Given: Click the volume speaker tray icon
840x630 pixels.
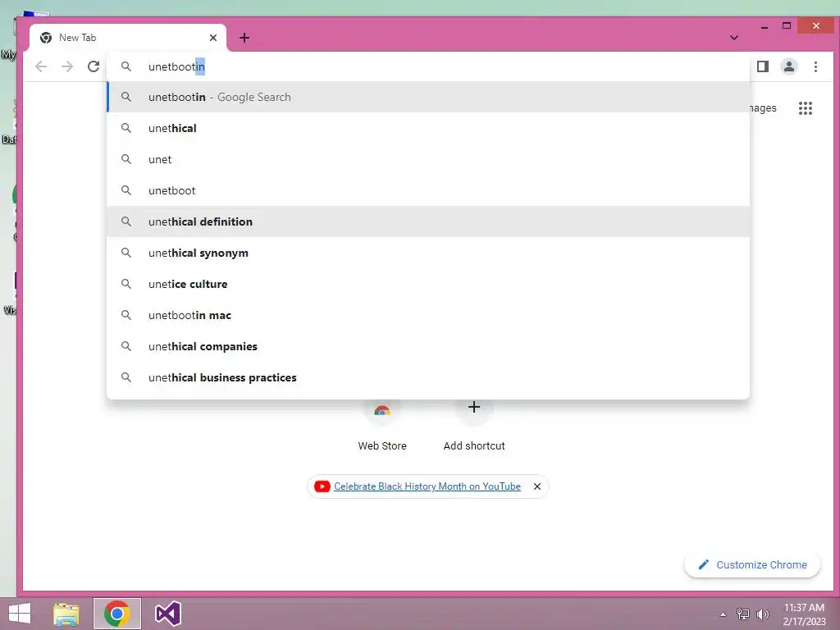Looking at the screenshot, I should click(x=762, y=614).
